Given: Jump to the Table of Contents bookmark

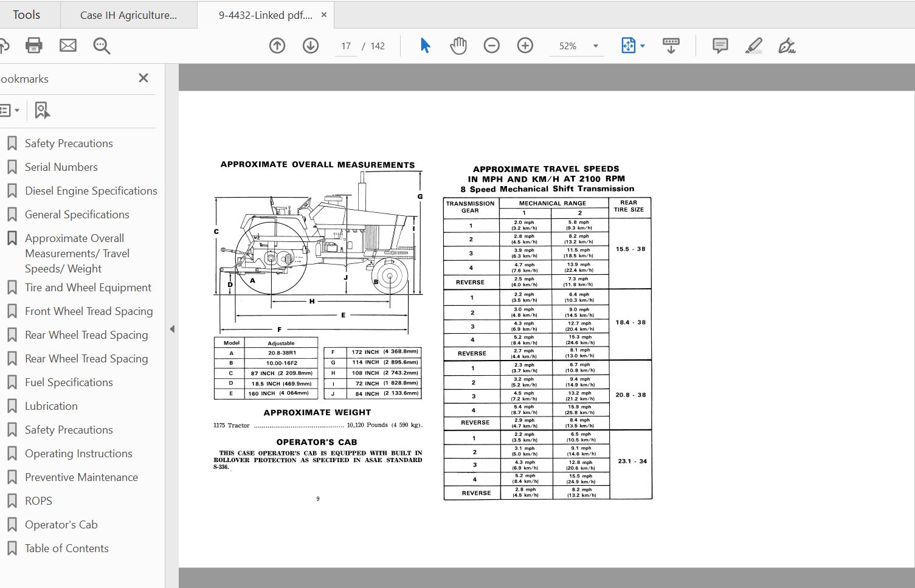Looking at the screenshot, I should pos(66,548).
